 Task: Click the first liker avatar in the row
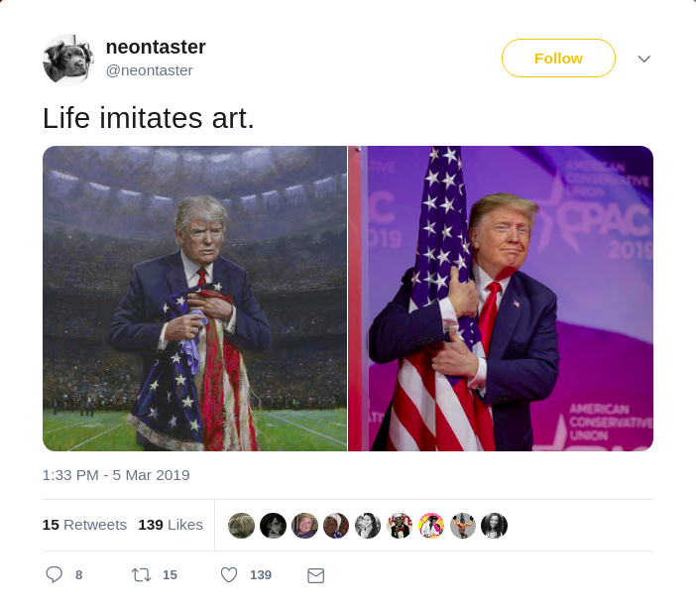[241, 526]
